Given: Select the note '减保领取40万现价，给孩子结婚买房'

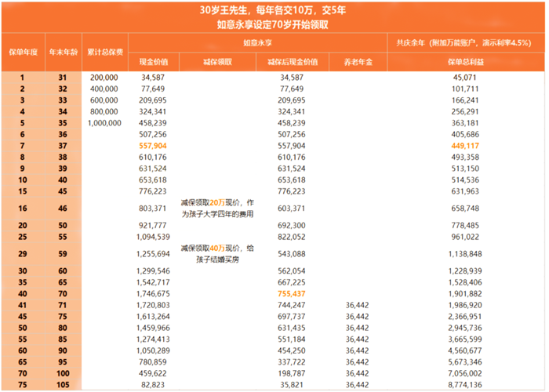Looking at the screenshot, I should point(217,254).
